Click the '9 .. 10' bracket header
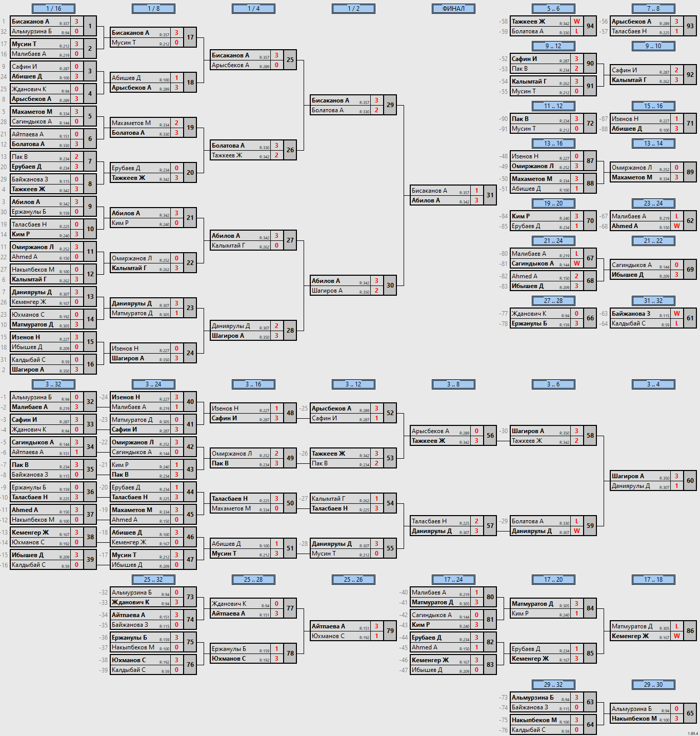Viewport: 700px width, 736px height. click(x=653, y=46)
